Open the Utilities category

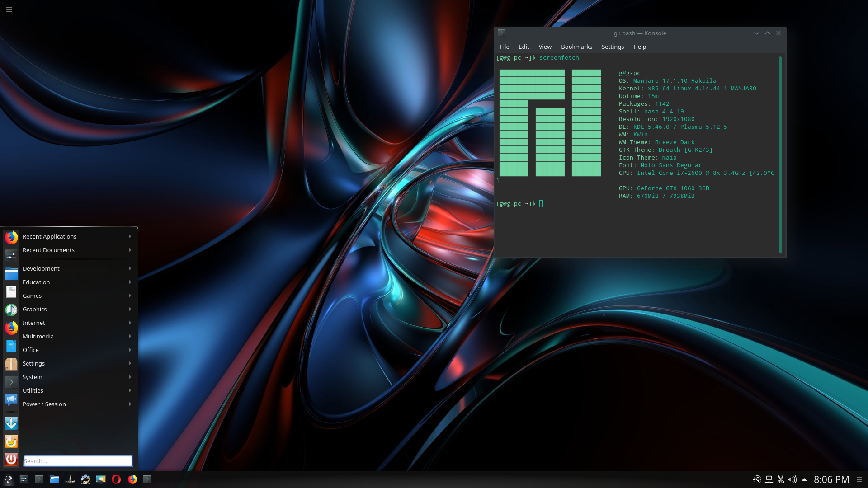pyautogui.click(x=77, y=390)
